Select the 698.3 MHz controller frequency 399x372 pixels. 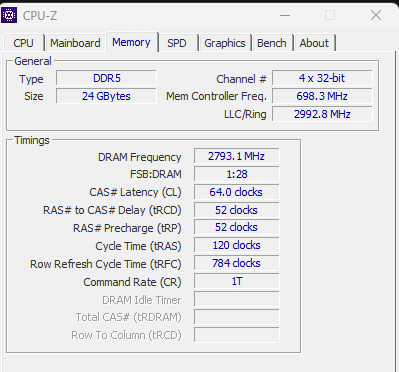tap(322, 96)
